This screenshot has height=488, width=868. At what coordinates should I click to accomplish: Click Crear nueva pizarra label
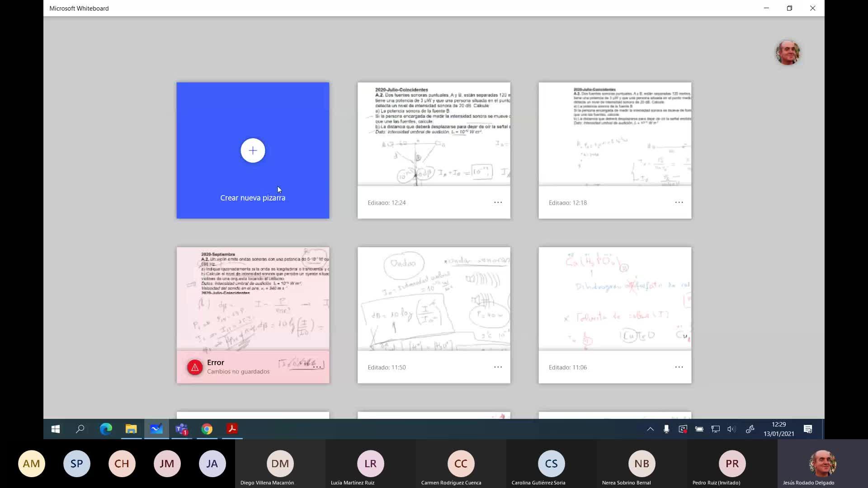click(253, 198)
